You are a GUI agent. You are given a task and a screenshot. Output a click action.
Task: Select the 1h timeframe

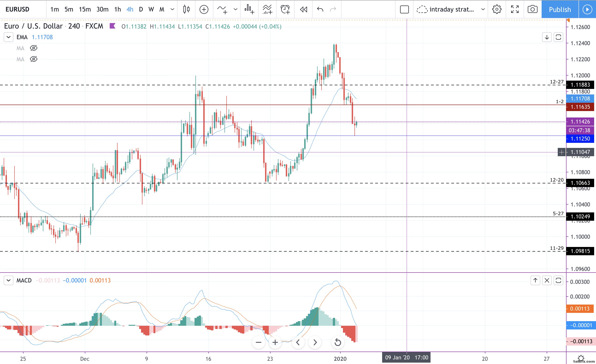tap(118, 9)
